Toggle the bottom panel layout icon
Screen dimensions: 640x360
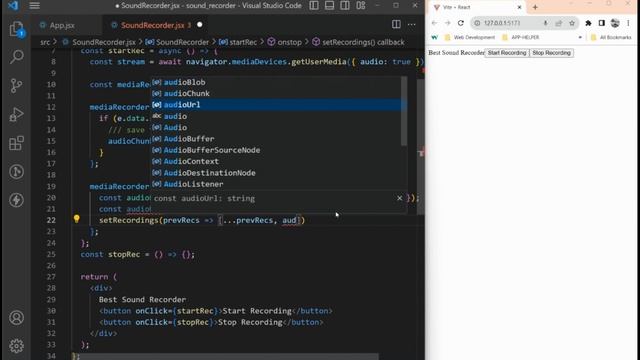point(329,5)
